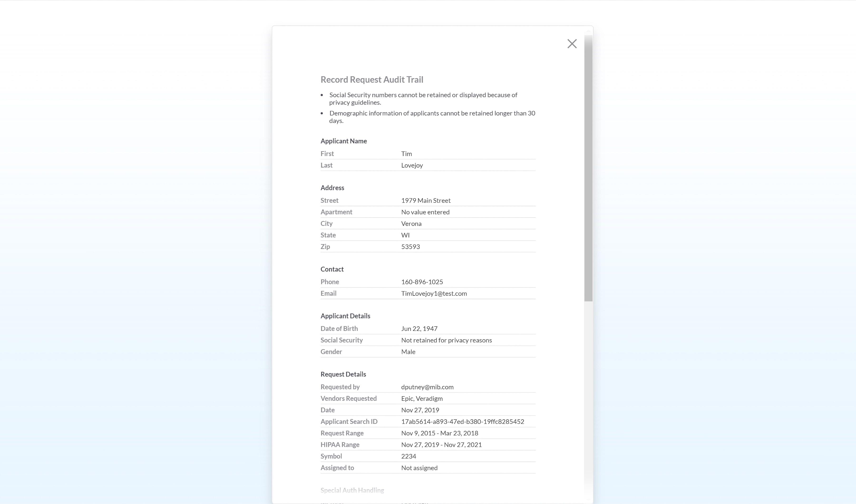Click the first name value Tim
The width and height of the screenshot is (856, 504).
point(406,154)
